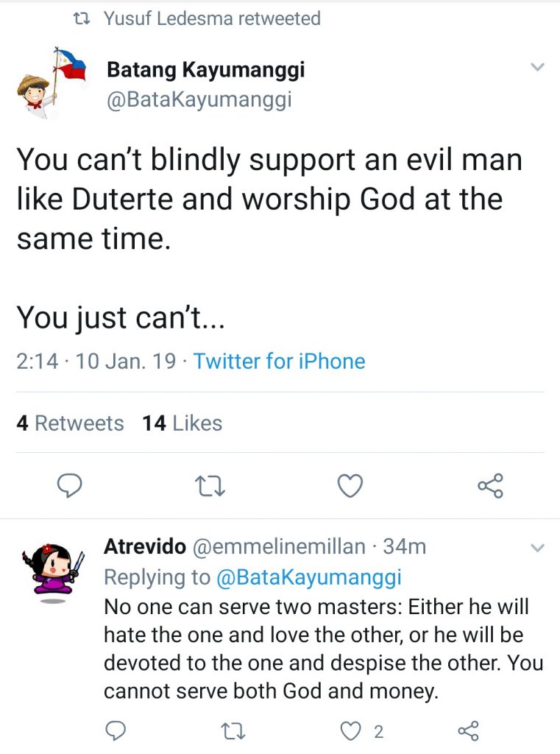Expand Atrevido reply options chevron
Screen dimensions: 560x754
click(x=537, y=548)
